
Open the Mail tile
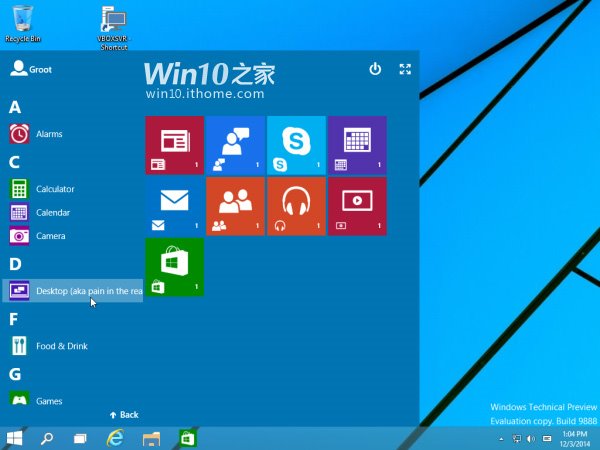click(x=174, y=206)
